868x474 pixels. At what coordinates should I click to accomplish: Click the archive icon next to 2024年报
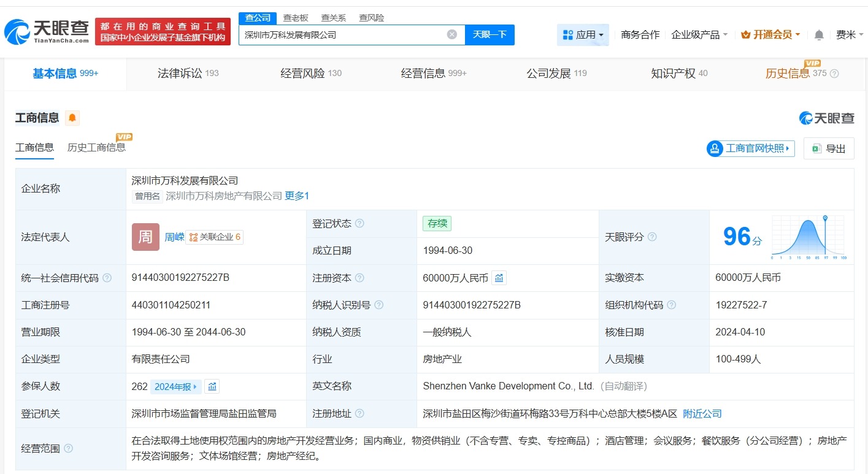[212, 386]
